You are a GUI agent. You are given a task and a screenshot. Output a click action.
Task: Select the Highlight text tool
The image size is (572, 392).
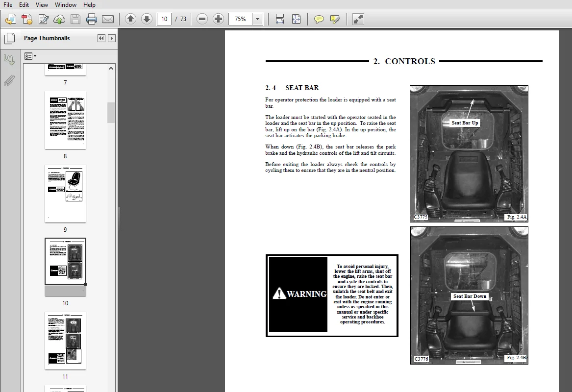click(335, 19)
